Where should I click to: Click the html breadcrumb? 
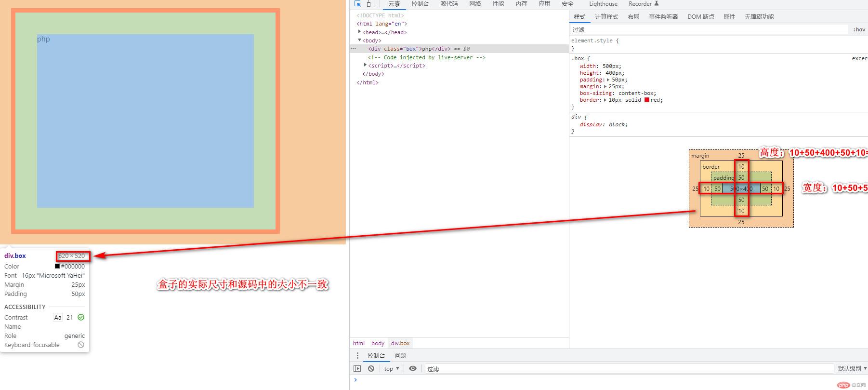click(359, 343)
